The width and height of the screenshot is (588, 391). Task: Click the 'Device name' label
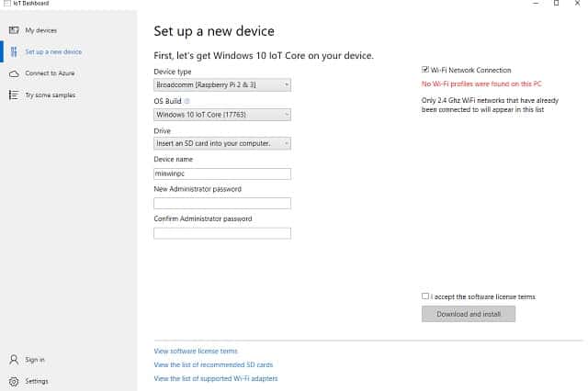[174, 159]
